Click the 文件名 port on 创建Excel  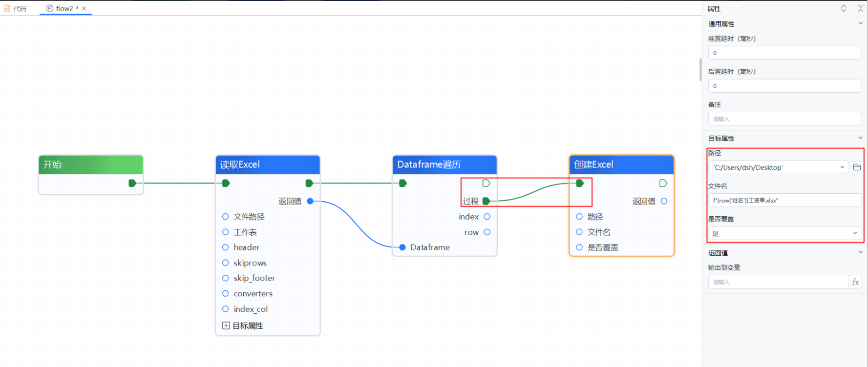pyautogui.click(x=579, y=232)
